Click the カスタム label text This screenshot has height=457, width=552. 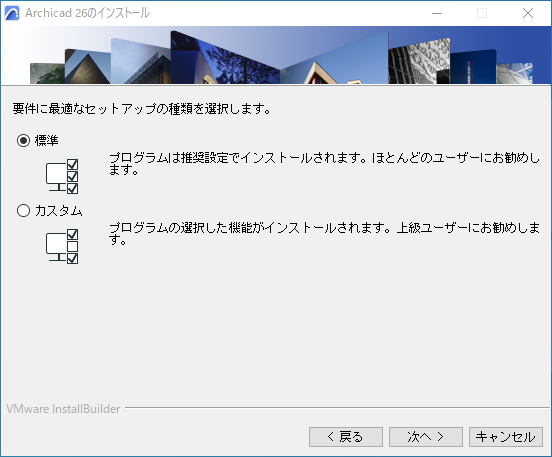point(58,211)
